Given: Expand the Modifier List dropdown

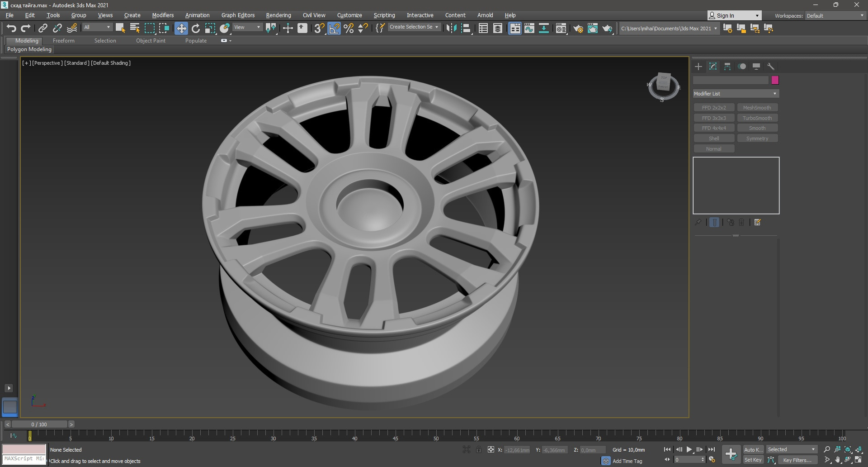Looking at the screenshot, I should click(x=736, y=94).
